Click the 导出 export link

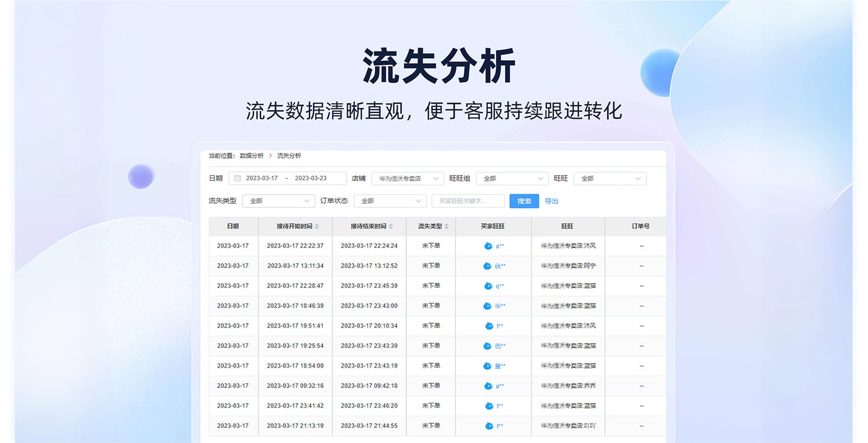[551, 201]
